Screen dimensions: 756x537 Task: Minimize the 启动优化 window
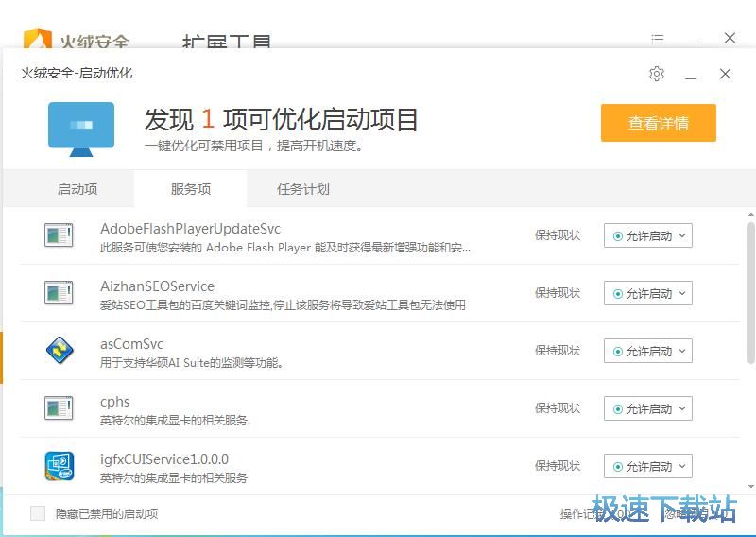point(691,76)
